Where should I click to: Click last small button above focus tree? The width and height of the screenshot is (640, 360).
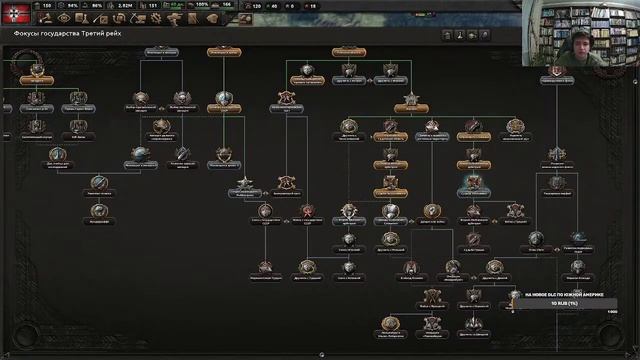pyautogui.click(x=484, y=35)
